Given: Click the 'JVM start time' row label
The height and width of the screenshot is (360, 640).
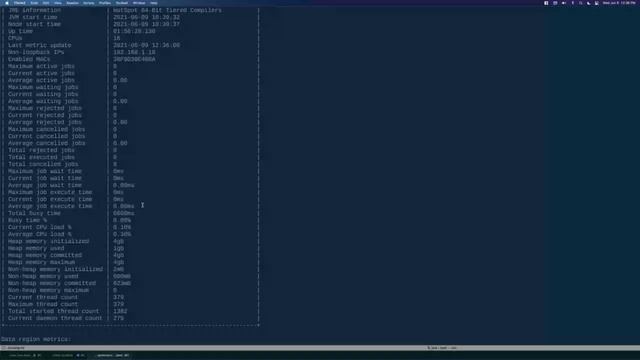Looking at the screenshot, I should (33, 17).
